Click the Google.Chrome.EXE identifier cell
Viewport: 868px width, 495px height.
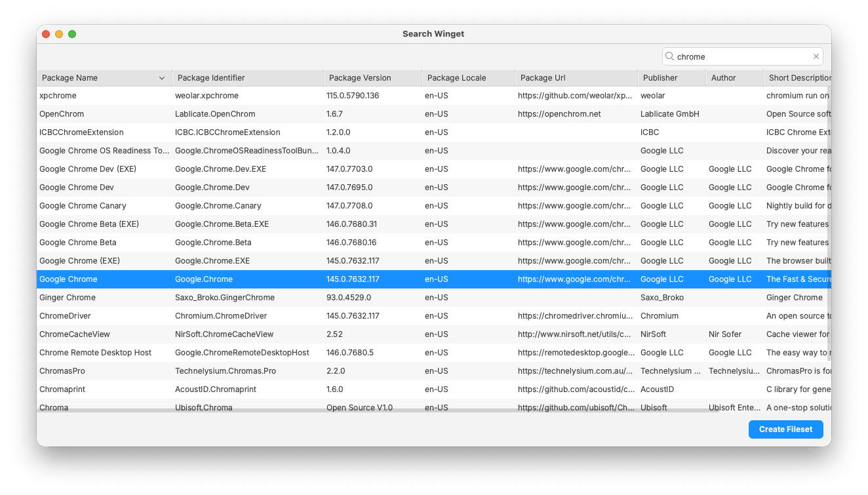coord(212,261)
